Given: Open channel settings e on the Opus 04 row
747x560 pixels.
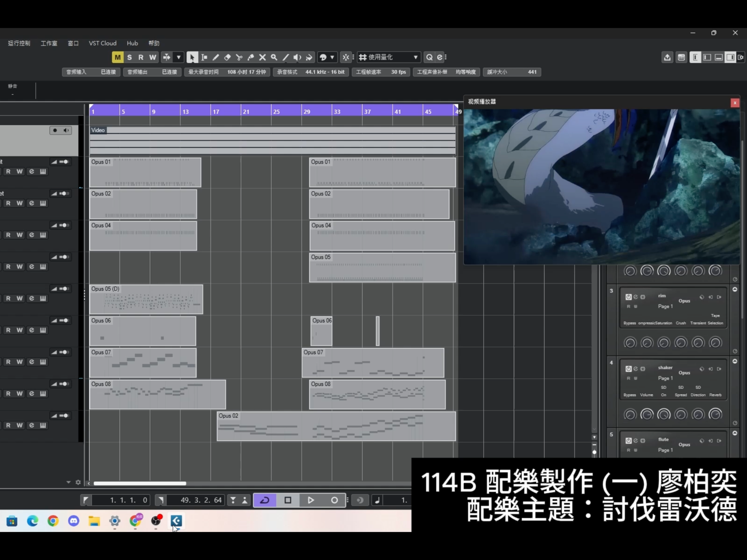Looking at the screenshot, I should tap(32, 235).
